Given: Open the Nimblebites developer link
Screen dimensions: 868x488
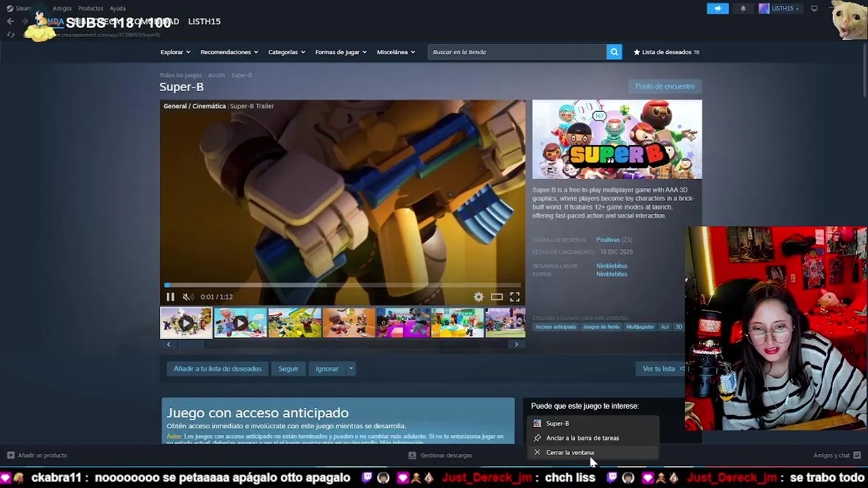Looking at the screenshot, I should click(x=612, y=266).
